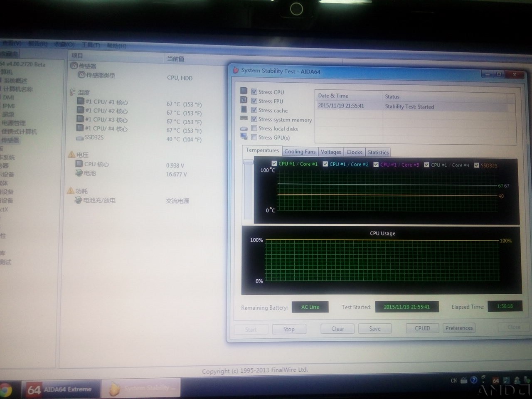Click the battery icon next to 电池
This screenshot has width=532, height=399.
click(x=79, y=173)
